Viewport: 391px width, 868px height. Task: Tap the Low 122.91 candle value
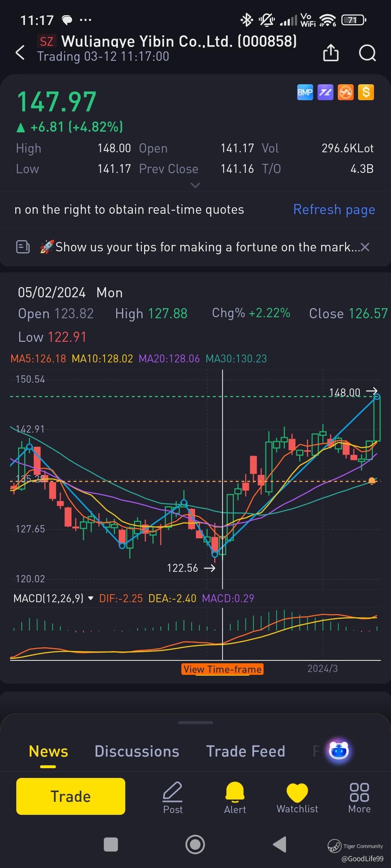67,337
